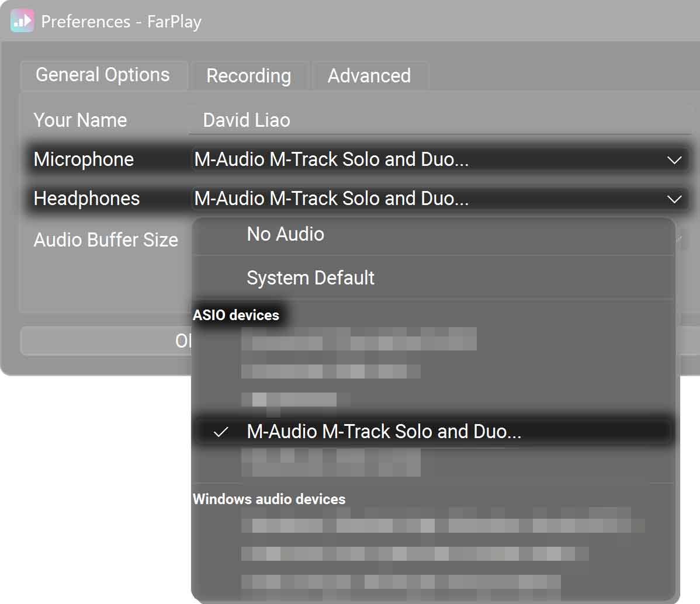The image size is (700, 604).
Task: Click the checkmark beside the M-Audio M-Track entry
Action: click(x=220, y=432)
